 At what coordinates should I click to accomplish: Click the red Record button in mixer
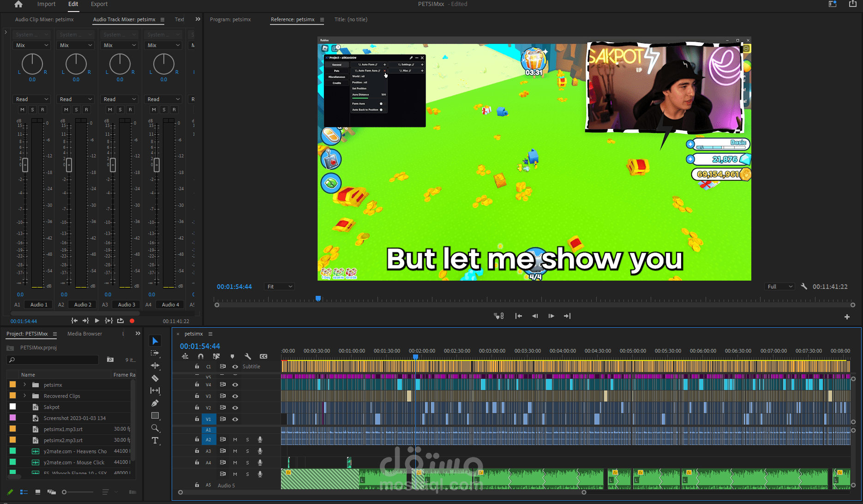[x=132, y=321]
